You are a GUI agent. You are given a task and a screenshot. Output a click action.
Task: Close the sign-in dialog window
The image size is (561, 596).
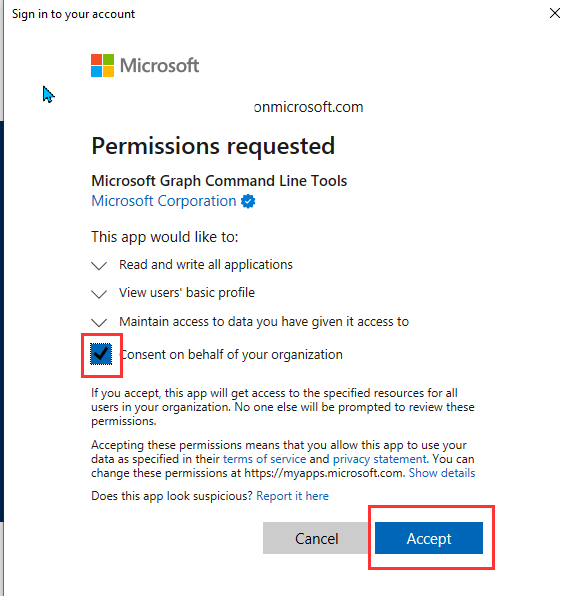click(x=554, y=13)
